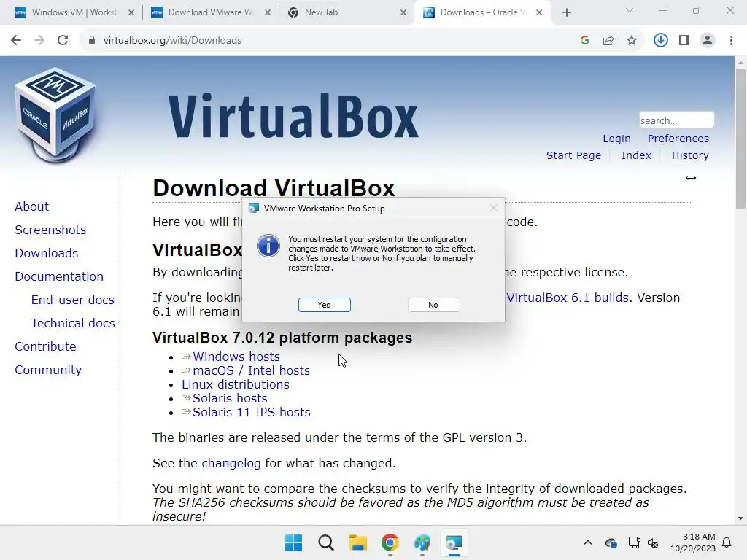747x560 pixels.
Task: Download the macOS / Intel hosts package
Action: [252, 370]
